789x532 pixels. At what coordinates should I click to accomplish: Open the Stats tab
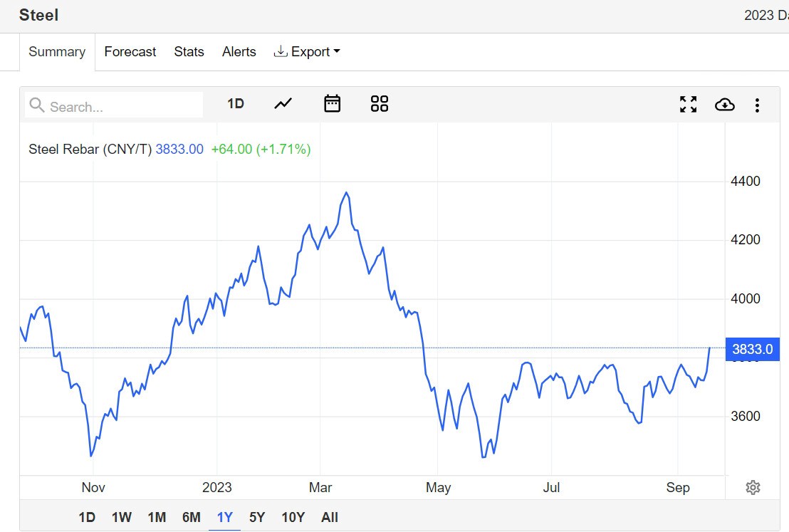pyautogui.click(x=189, y=51)
